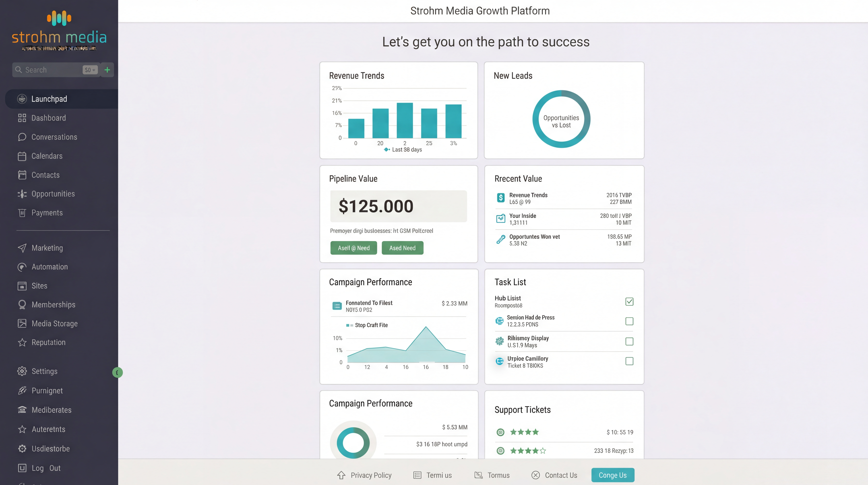Click the Settings gear icon
The width and height of the screenshot is (868, 485).
pyautogui.click(x=22, y=371)
